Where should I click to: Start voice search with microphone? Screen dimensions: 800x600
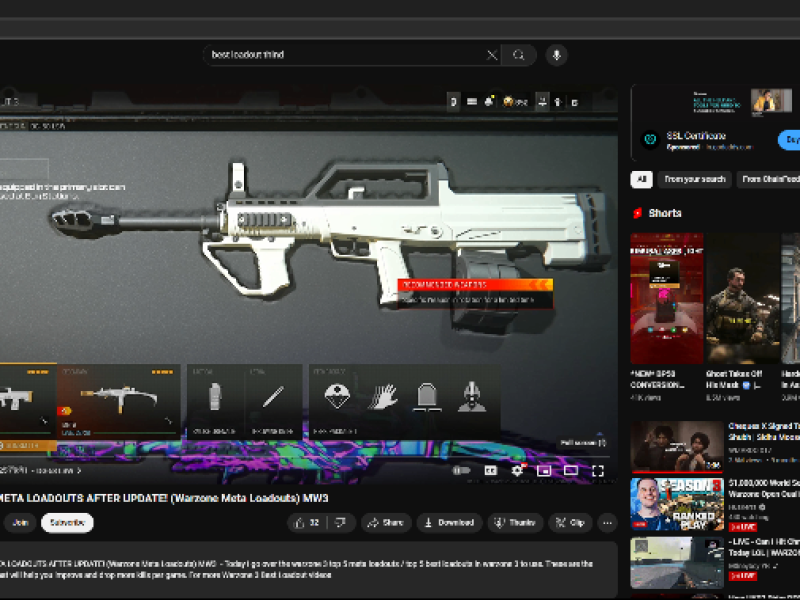pyautogui.click(x=557, y=55)
